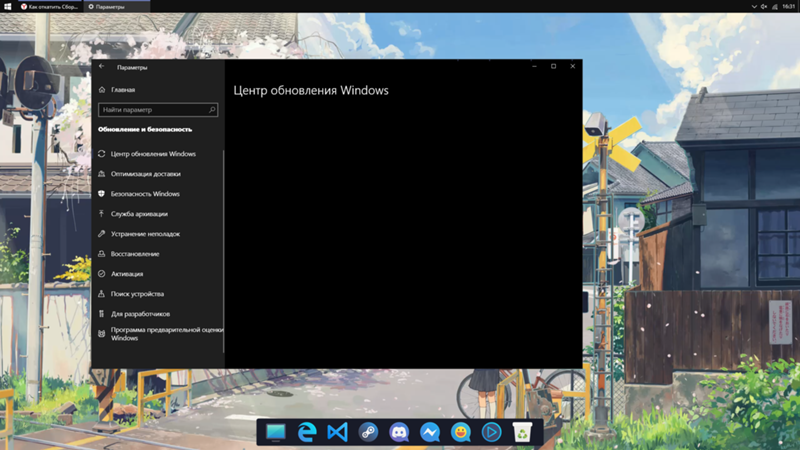Click the volume icon in the system tray

(764, 7)
